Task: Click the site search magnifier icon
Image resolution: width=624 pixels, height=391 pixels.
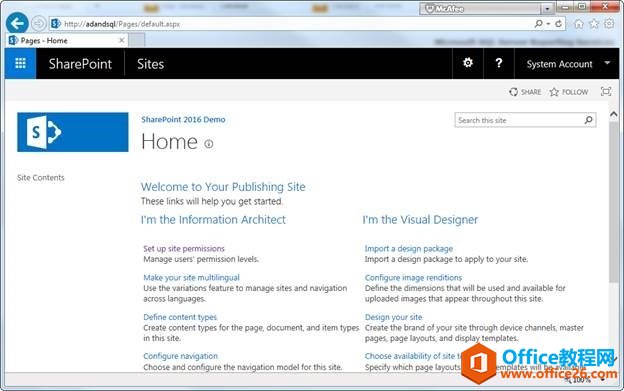Action: point(588,120)
